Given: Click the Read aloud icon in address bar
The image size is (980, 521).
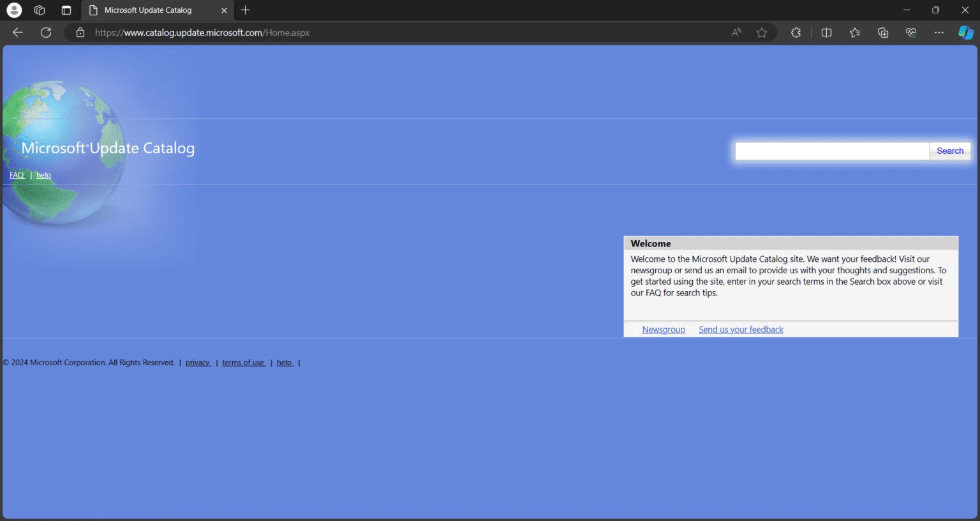Looking at the screenshot, I should (736, 33).
